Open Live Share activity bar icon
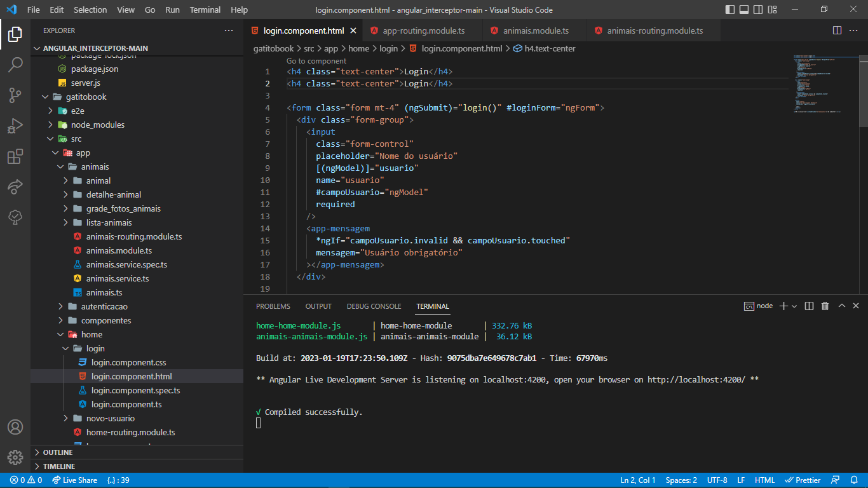The width and height of the screenshot is (868, 488). (x=15, y=187)
